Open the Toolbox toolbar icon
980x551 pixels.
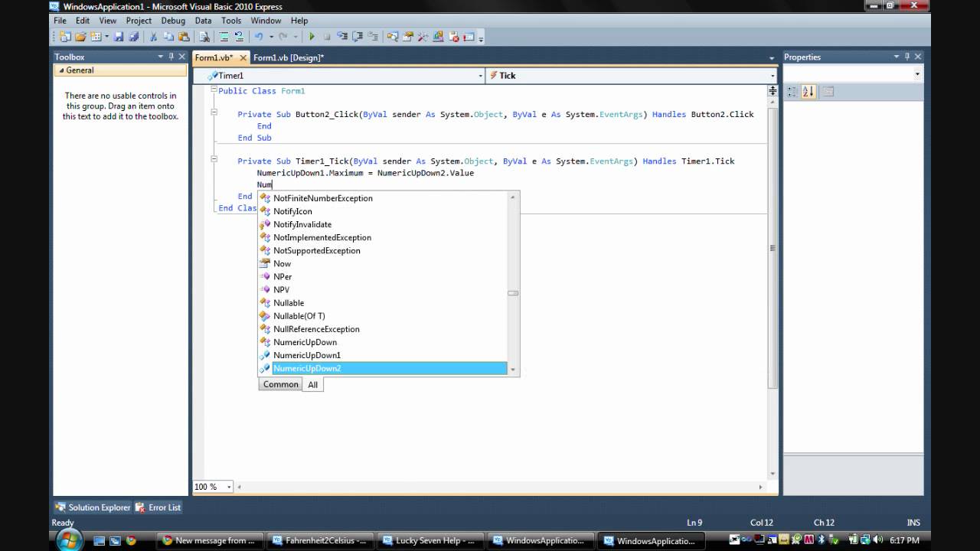[x=422, y=37]
